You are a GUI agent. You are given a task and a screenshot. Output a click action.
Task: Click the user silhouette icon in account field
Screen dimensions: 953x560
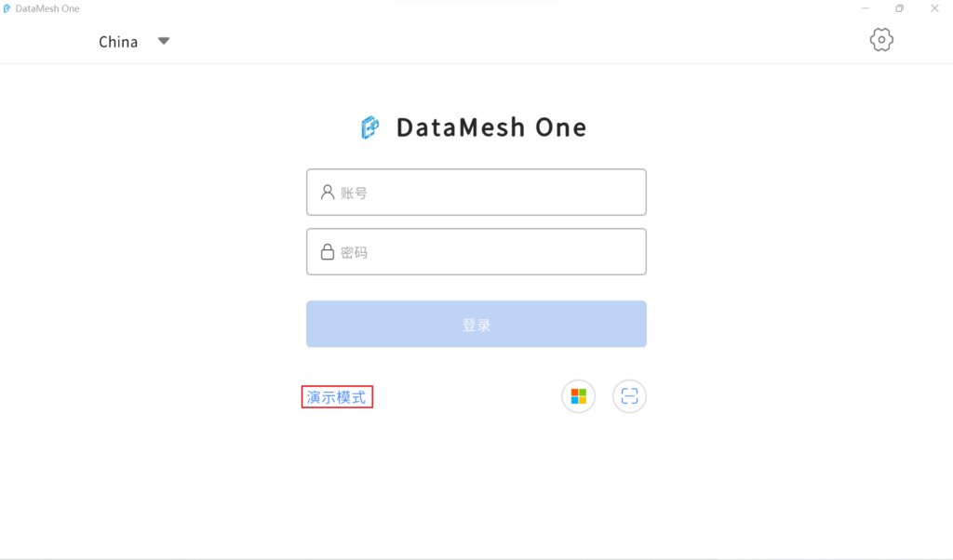328,193
